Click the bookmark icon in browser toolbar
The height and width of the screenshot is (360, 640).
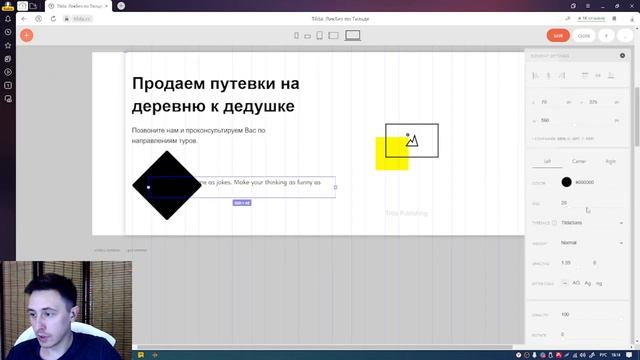click(x=614, y=19)
